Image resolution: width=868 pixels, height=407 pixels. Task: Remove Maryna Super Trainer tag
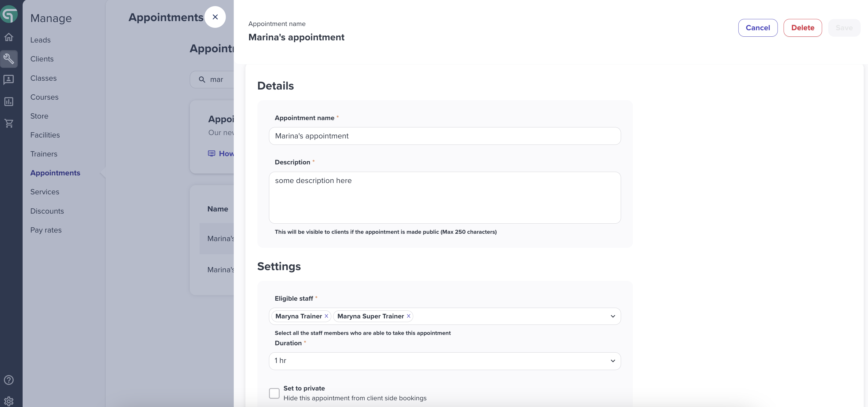408,316
